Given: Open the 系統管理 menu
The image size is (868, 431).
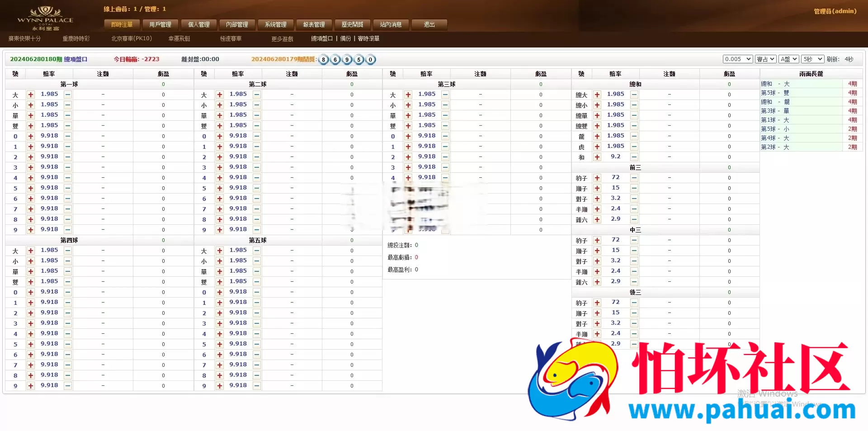Looking at the screenshot, I should coord(276,24).
